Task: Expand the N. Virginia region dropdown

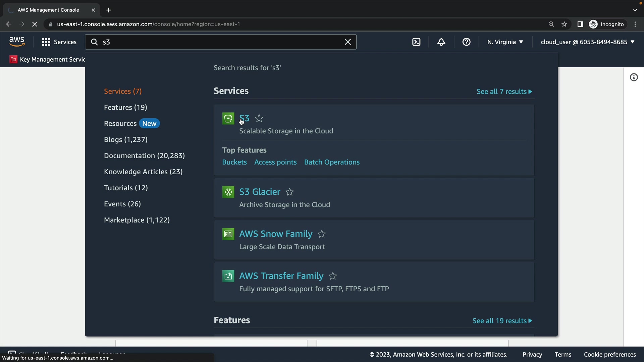Action: [x=505, y=42]
